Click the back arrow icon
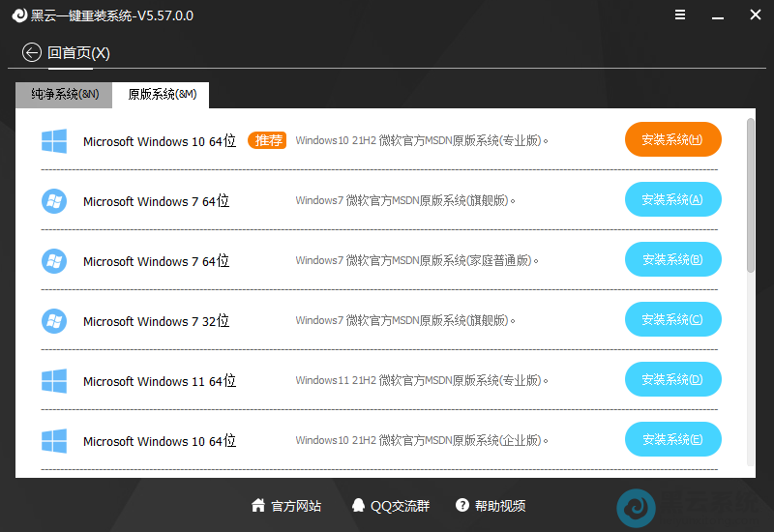This screenshot has width=774, height=532. click(x=32, y=52)
